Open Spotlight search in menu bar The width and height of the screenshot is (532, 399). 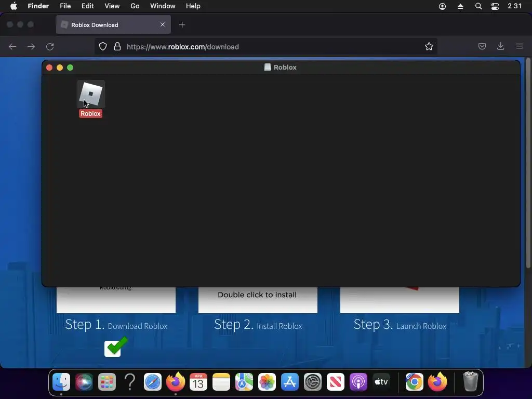tap(478, 6)
